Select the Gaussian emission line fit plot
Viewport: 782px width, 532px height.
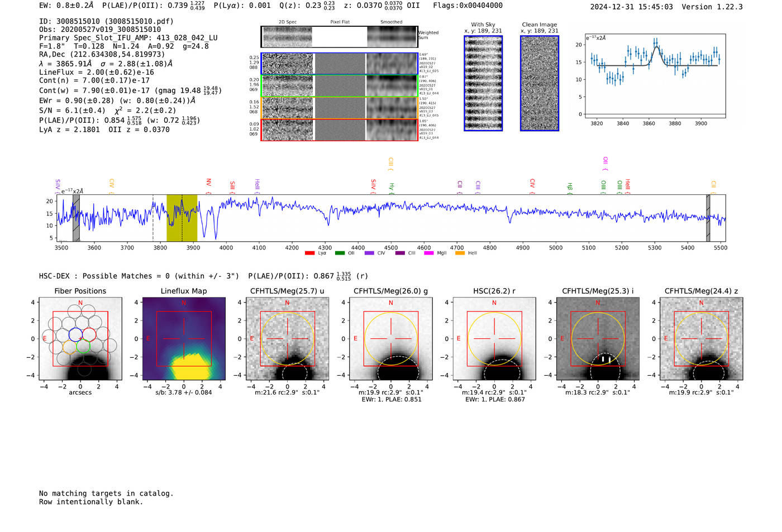pos(655,76)
